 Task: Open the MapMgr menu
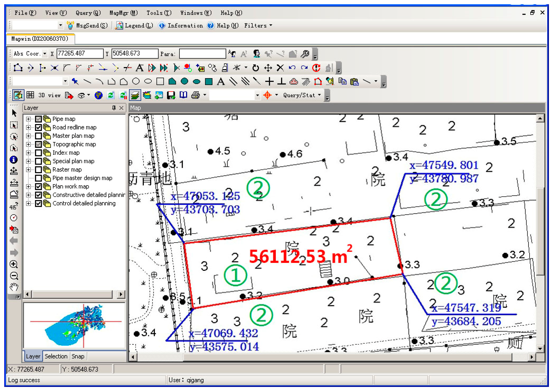pyautogui.click(x=123, y=13)
